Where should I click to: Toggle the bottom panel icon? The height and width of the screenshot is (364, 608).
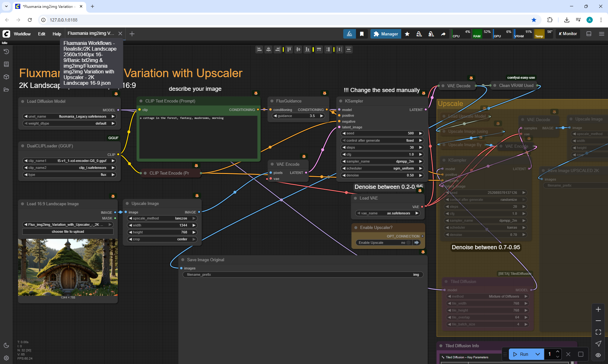click(x=589, y=34)
